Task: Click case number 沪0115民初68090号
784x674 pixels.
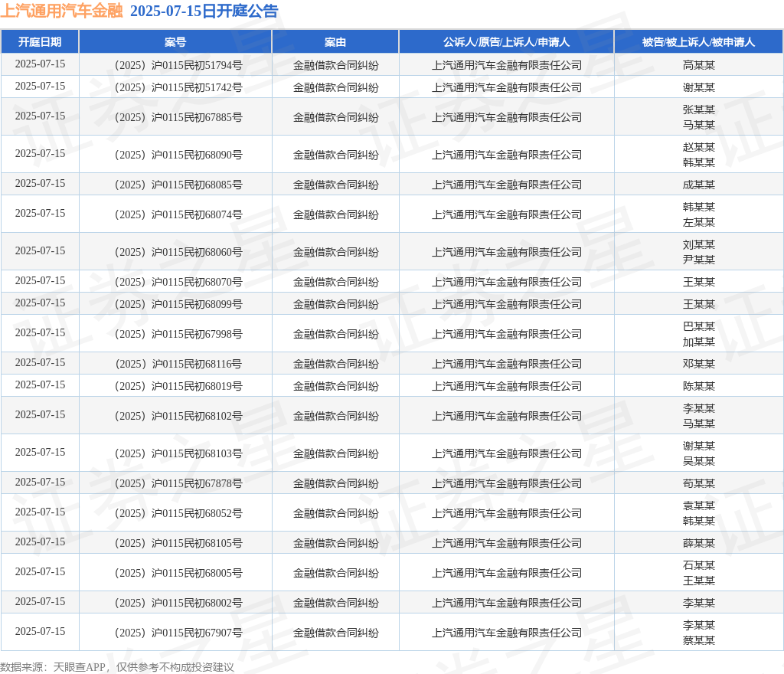Action: [197, 155]
